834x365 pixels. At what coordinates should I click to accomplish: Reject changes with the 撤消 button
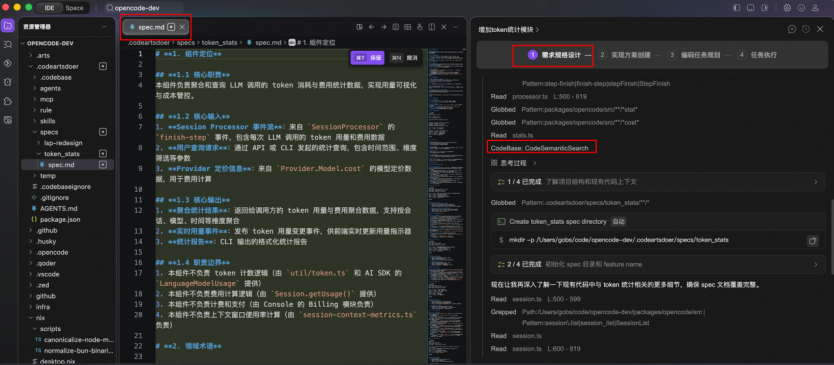click(404, 57)
